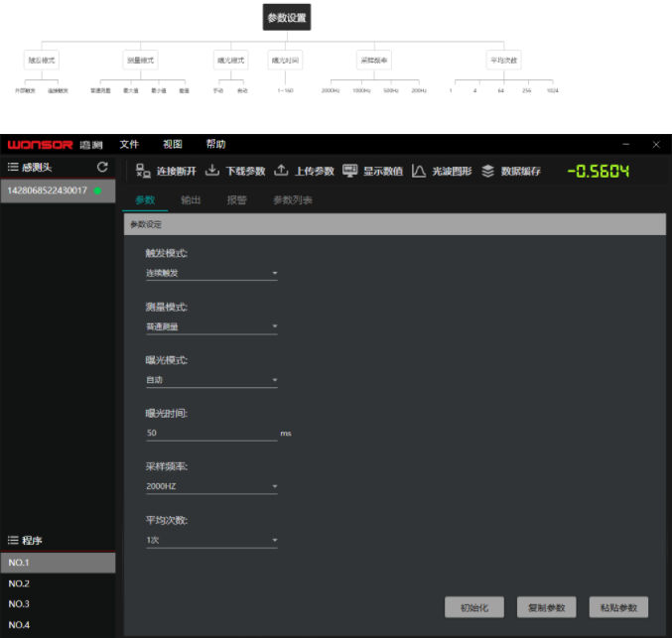Click the list icon beside 程序
The width and height of the screenshot is (672, 638).
[x=13, y=540]
